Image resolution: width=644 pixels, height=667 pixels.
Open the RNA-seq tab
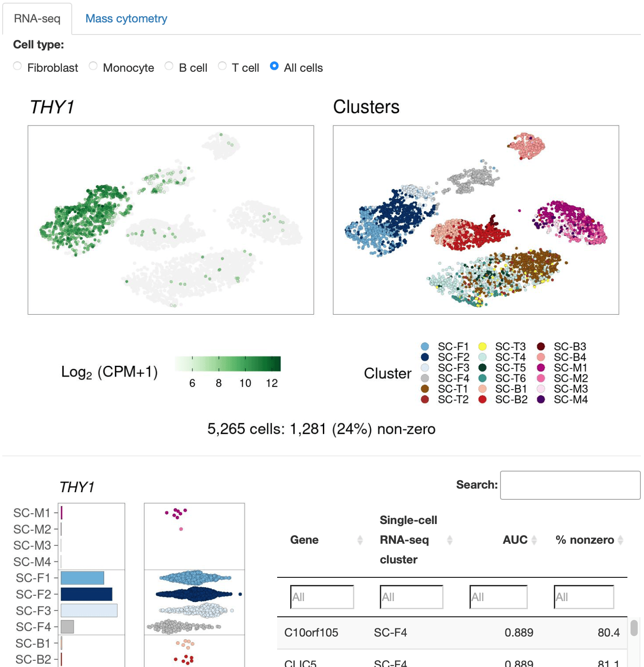(x=37, y=18)
